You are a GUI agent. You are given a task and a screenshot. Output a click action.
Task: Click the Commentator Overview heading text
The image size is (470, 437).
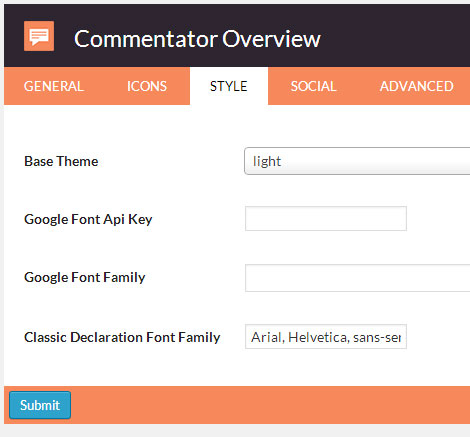coord(197,39)
